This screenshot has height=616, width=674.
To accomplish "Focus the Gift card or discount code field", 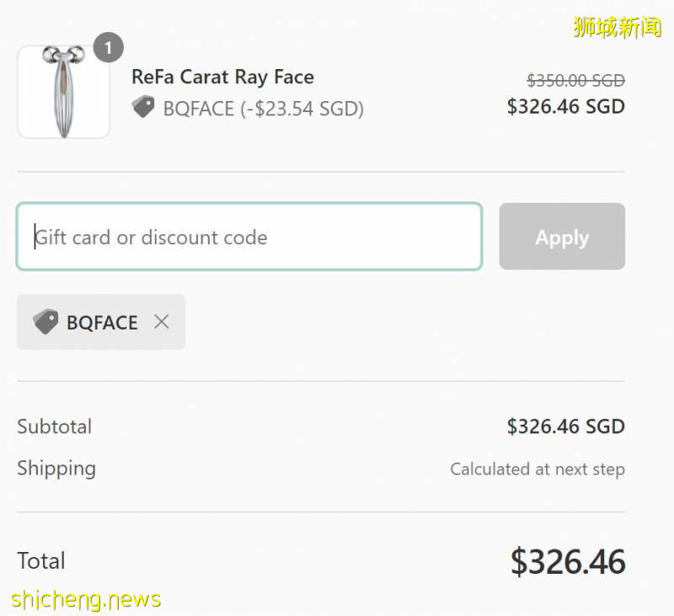I will [x=249, y=237].
